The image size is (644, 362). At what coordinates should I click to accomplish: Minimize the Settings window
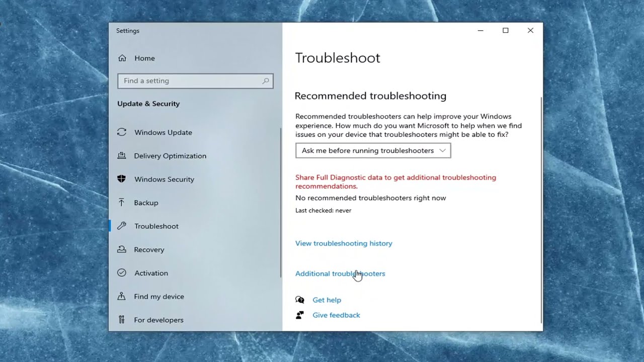click(480, 31)
